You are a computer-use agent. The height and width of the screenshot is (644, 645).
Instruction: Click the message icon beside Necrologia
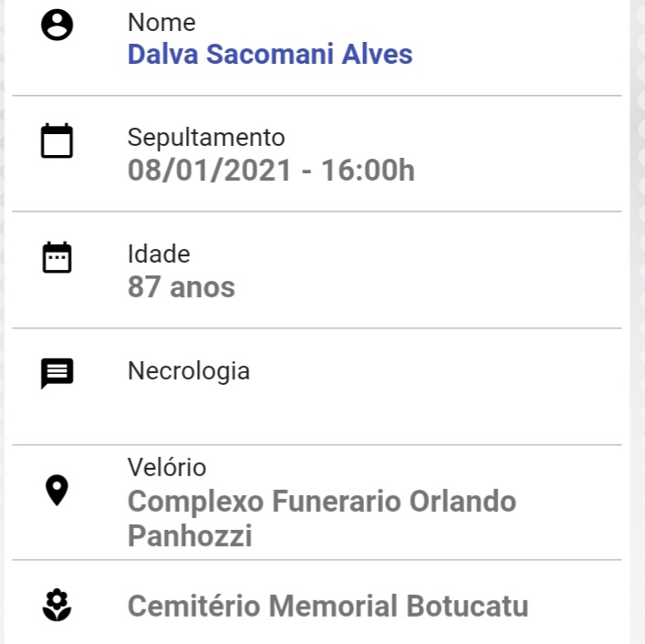(57, 373)
